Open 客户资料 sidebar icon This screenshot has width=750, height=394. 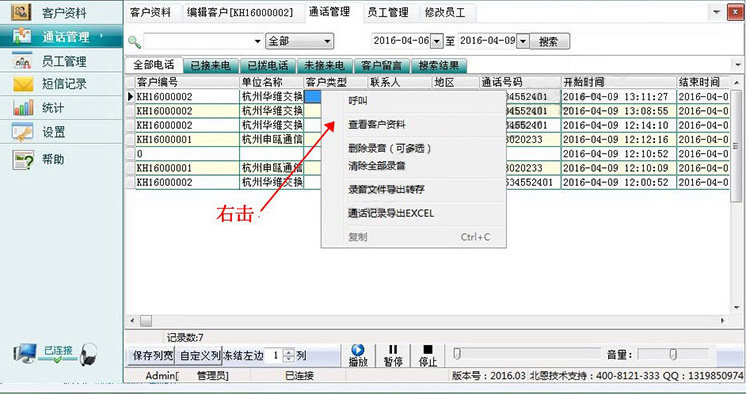tap(22, 12)
